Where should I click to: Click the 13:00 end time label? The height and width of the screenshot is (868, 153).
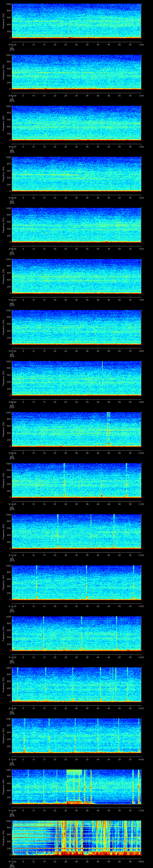141,606
